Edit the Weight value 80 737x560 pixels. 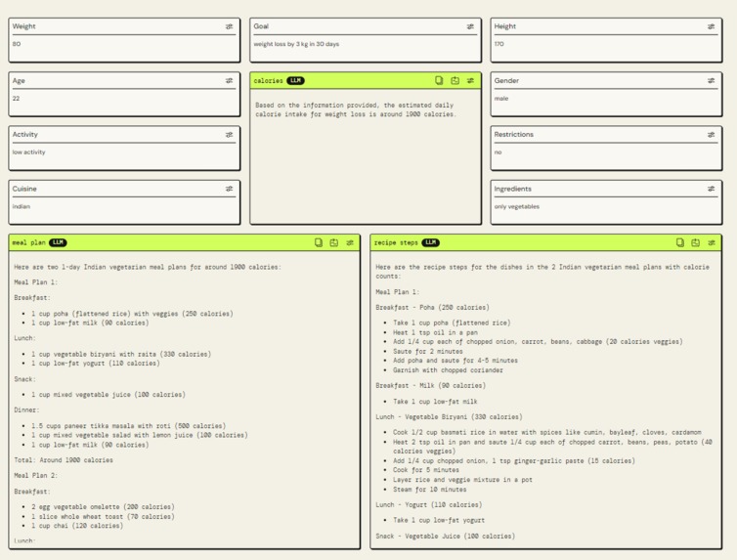click(17, 44)
